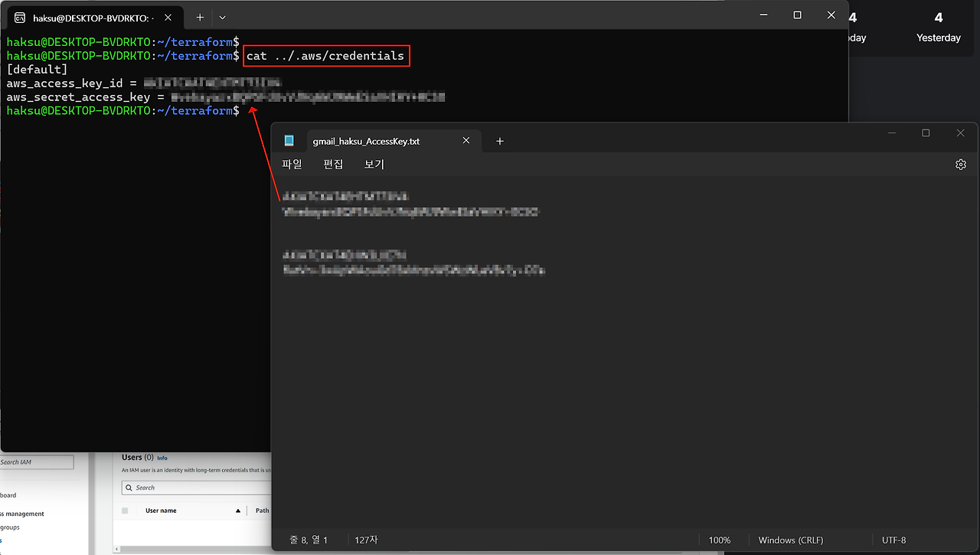Open the 보기 menu in Notepad

[x=374, y=164]
